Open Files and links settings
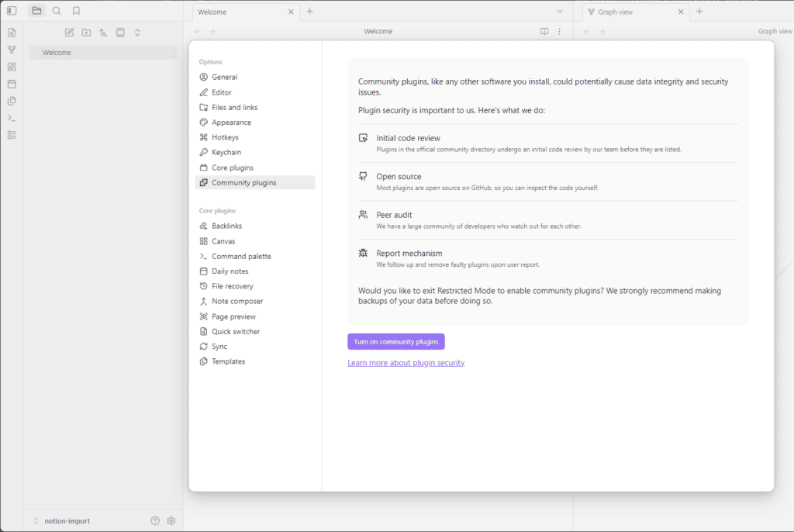This screenshot has height=532, width=794. 255,108
